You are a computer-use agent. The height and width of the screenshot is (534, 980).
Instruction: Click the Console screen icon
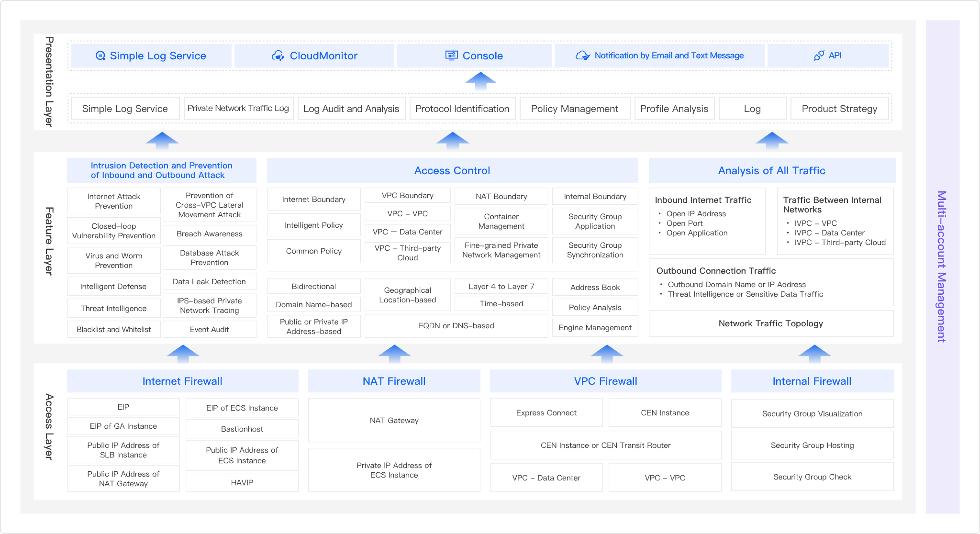(x=451, y=56)
